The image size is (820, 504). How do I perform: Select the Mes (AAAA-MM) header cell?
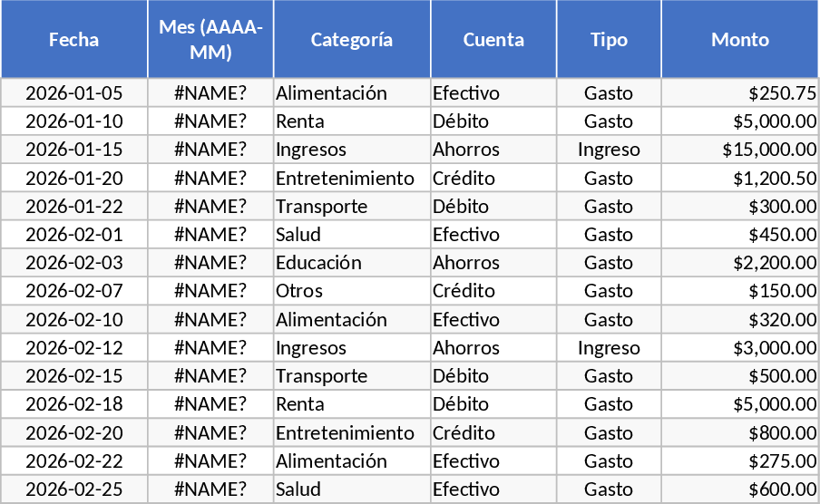210,40
